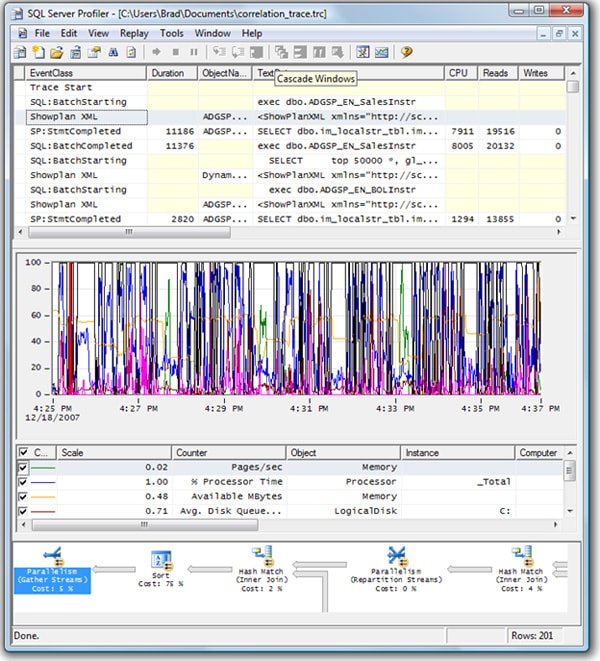Click the Stop square icon in toolbar
The width and height of the screenshot is (600, 661).
(x=175, y=52)
